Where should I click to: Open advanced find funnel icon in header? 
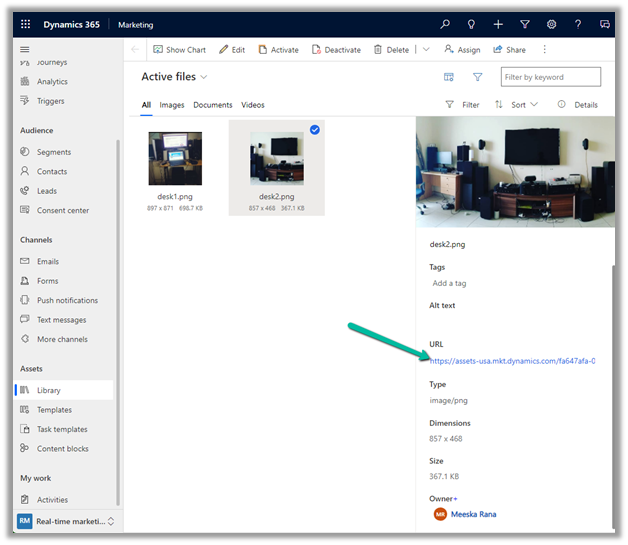coord(524,24)
